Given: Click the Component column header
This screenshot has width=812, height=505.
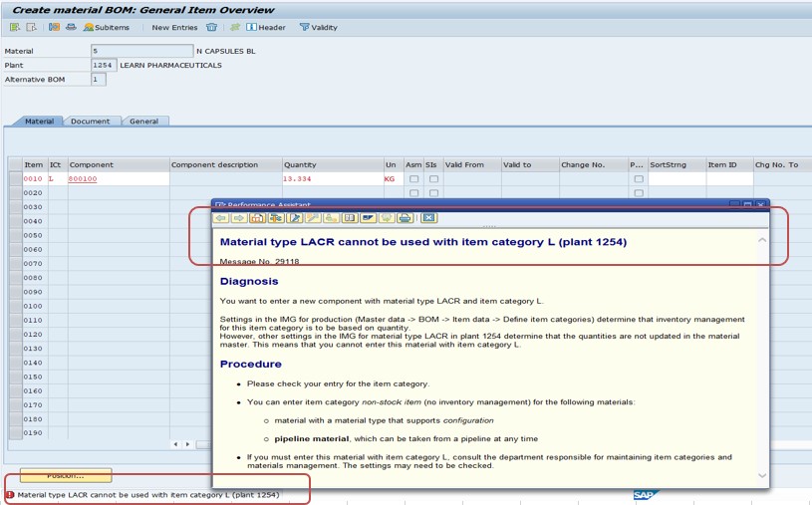Looking at the screenshot, I should pyautogui.click(x=119, y=164).
